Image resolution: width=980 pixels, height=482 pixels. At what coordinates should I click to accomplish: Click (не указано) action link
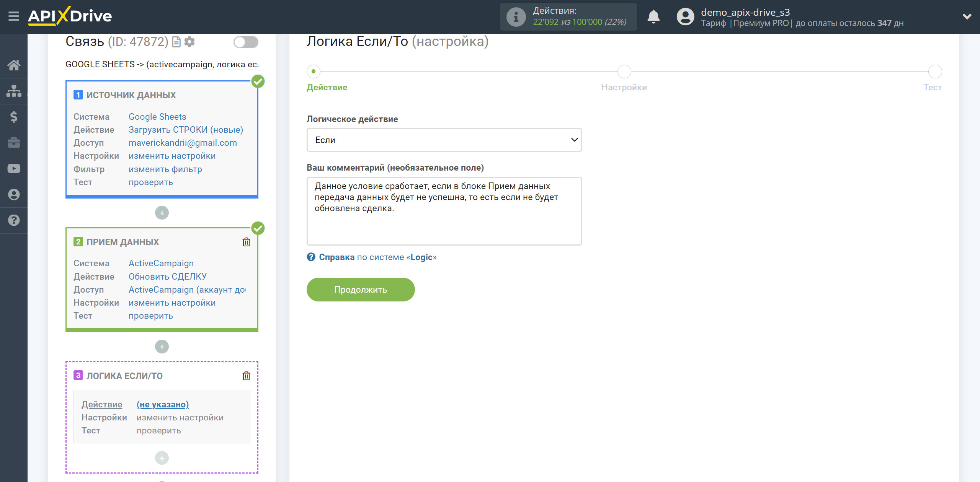(x=163, y=404)
